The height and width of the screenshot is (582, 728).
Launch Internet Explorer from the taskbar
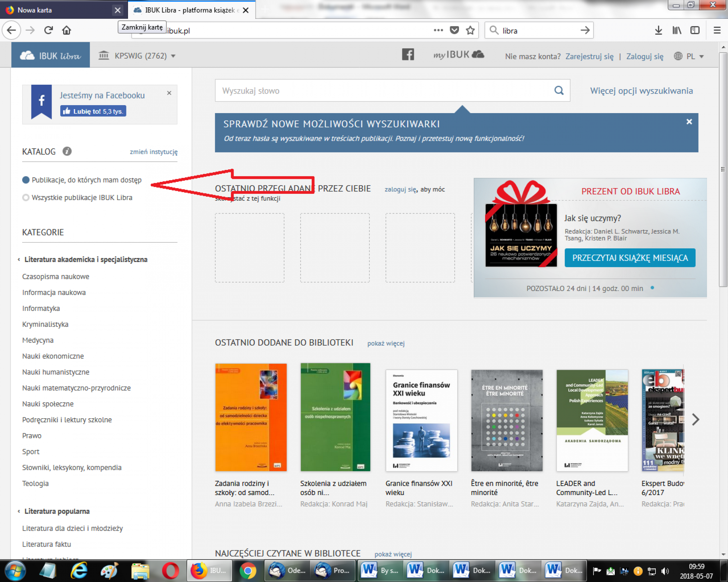[79, 571]
